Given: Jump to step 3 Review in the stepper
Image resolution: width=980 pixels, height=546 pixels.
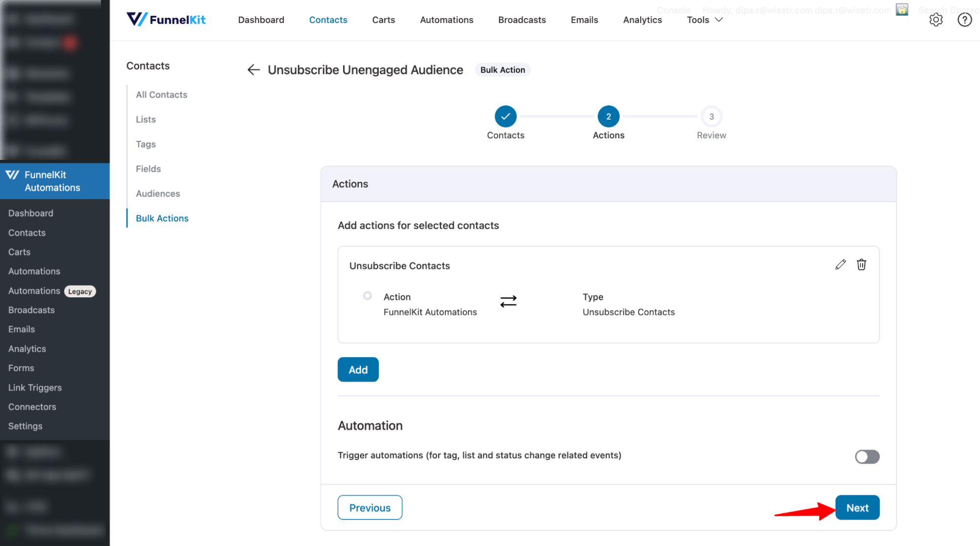Looking at the screenshot, I should tap(711, 117).
